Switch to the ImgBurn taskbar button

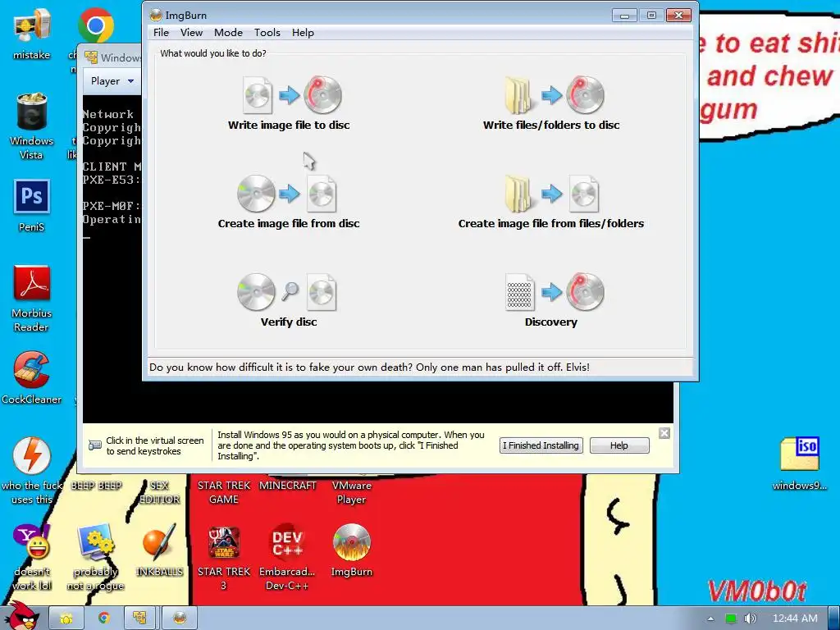point(180,619)
